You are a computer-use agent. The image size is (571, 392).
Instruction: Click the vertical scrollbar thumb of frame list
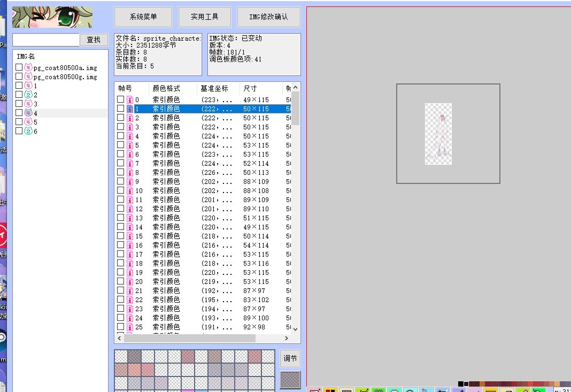tap(295, 109)
